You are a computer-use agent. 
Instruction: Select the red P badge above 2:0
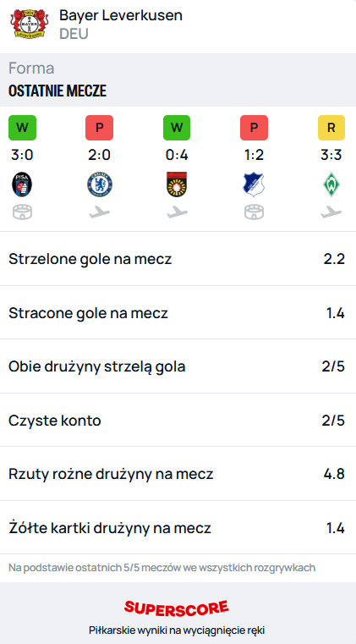[100, 128]
